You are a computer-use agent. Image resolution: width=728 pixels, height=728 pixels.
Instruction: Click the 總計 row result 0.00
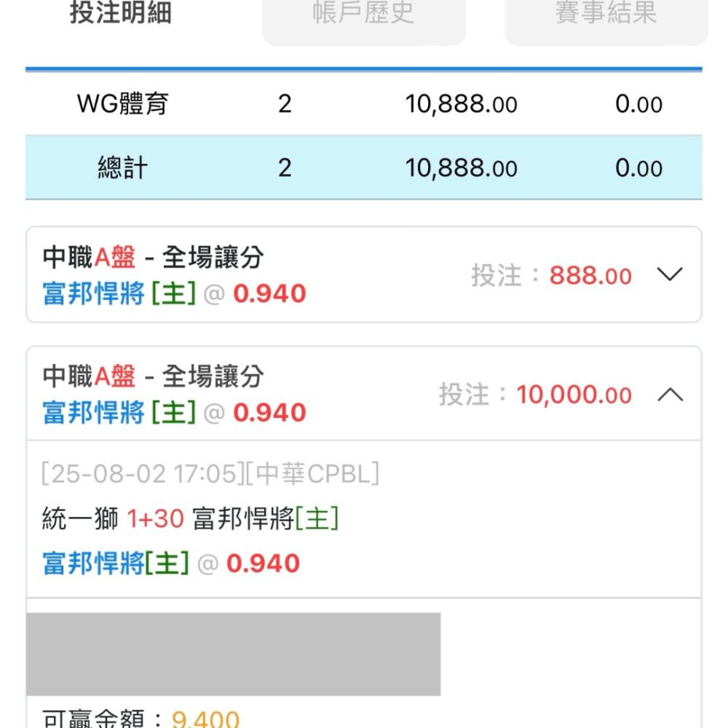tap(639, 168)
